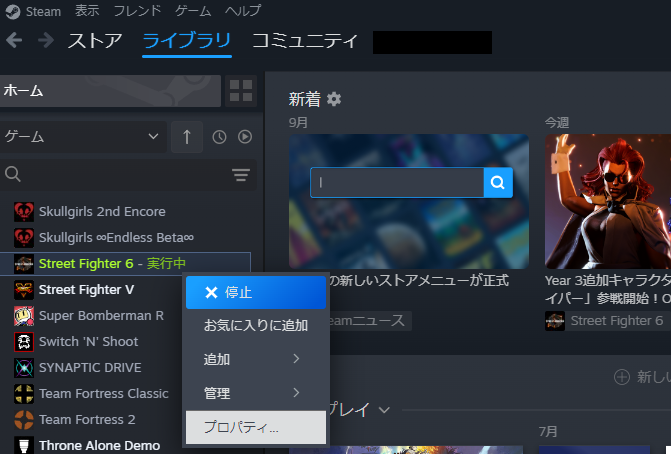Open the Steam menu
This screenshot has height=454, width=671.
43,12
